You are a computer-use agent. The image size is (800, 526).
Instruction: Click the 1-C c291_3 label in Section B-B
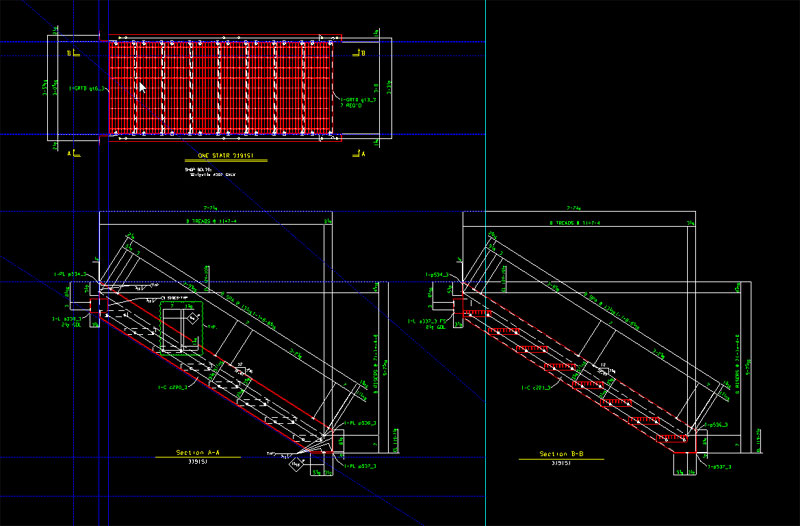[x=535, y=387]
